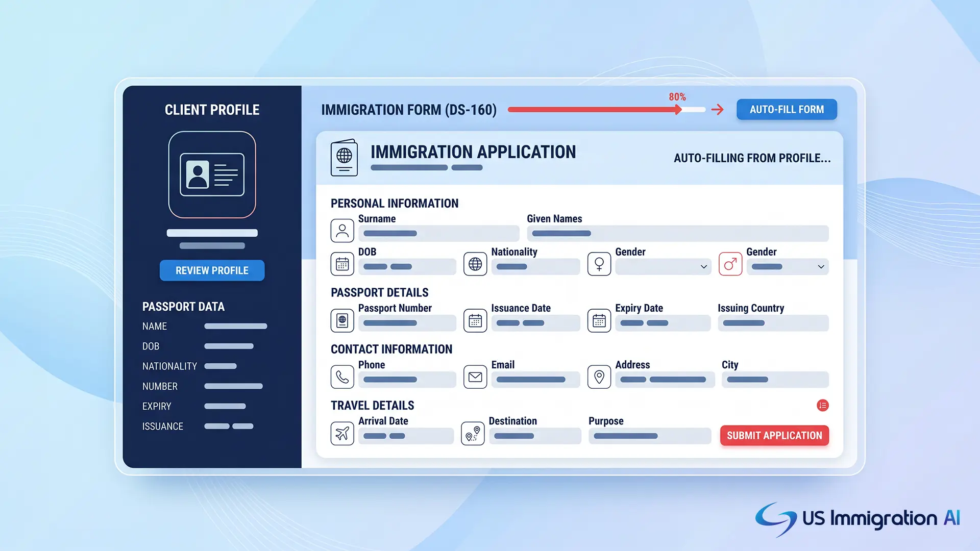The height and width of the screenshot is (551, 980).
Task: Click the Given Names input field
Action: pyautogui.click(x=678, y=234)
